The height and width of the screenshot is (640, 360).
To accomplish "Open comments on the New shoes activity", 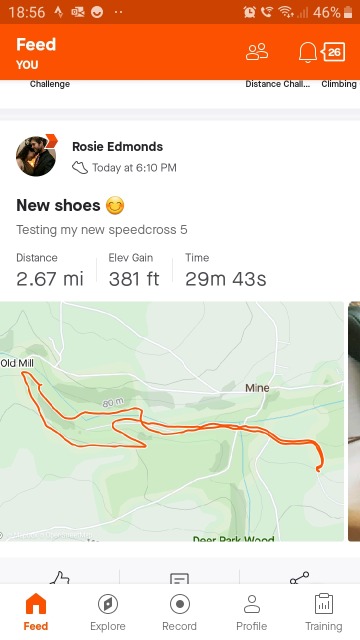I will [x=179, y=578].
